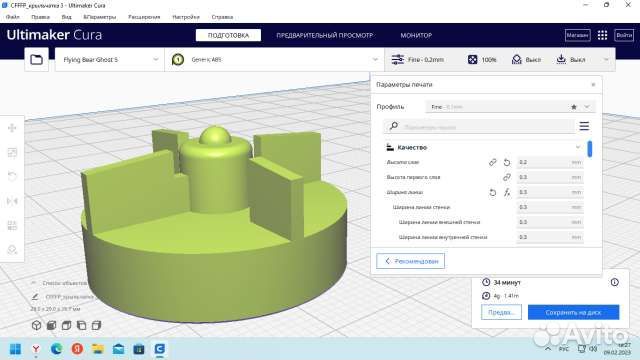Open the Preferences (Настройки) menu
640x360 pixels.
coord(186,17)
